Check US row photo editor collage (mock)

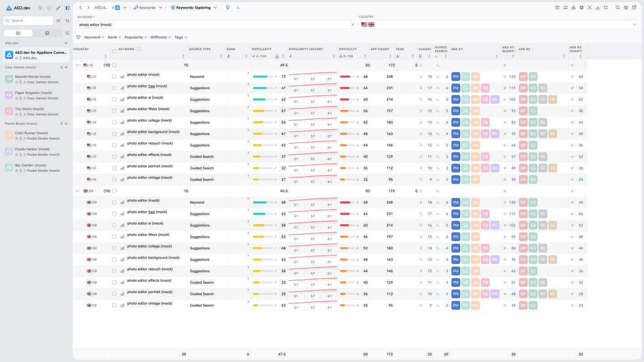click(114, 122)
